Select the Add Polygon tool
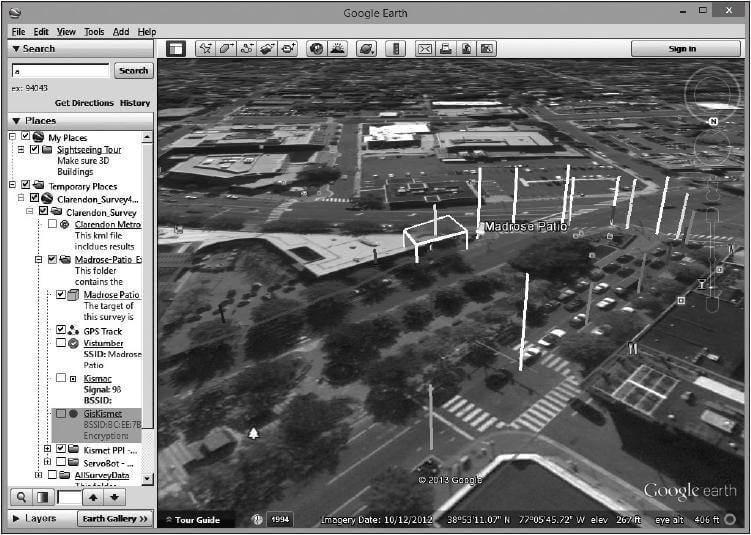Screen dimensions: 751x535 click(227, 48)
